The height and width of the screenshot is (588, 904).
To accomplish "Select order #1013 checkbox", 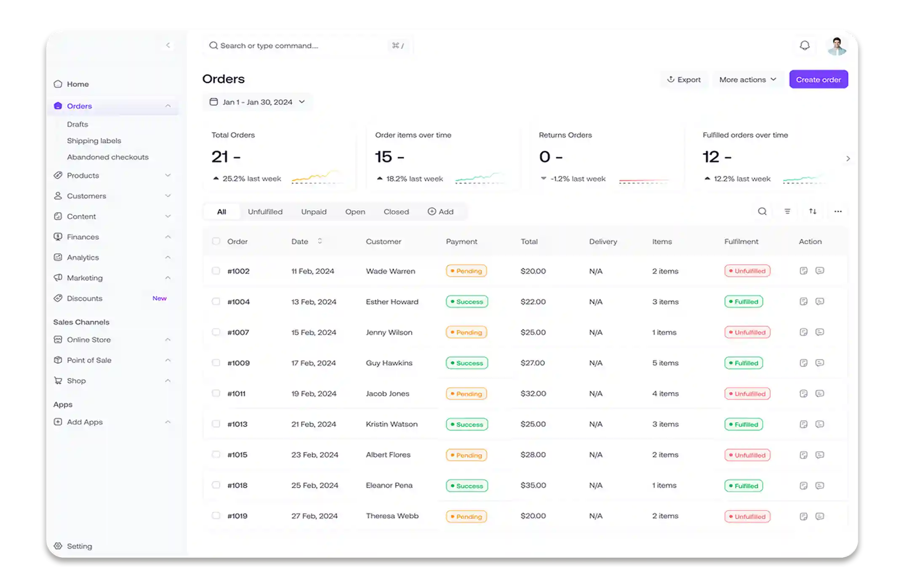I will pos(216,424).
